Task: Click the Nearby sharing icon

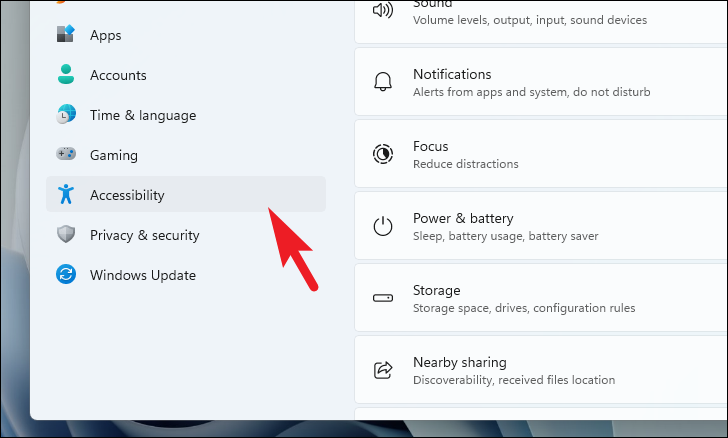Action: pos(383,370)
